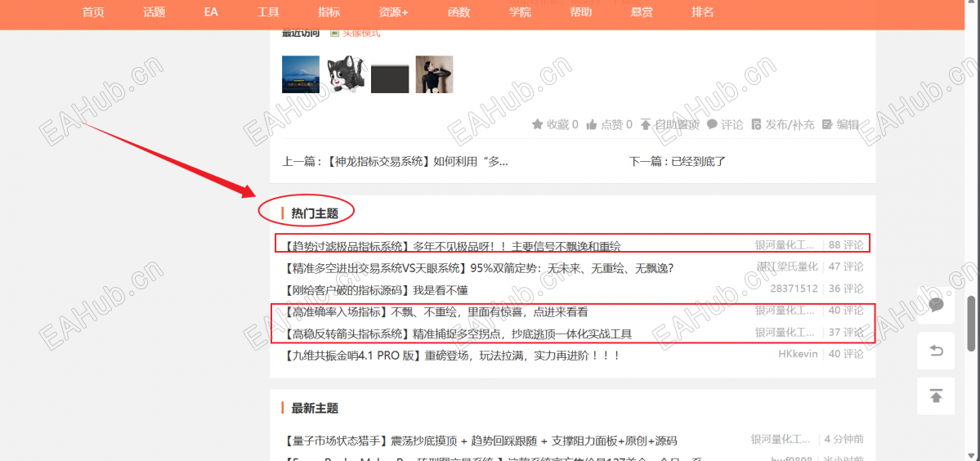Click the 4 分钟前 timestamp

click(x=844, y=439)
